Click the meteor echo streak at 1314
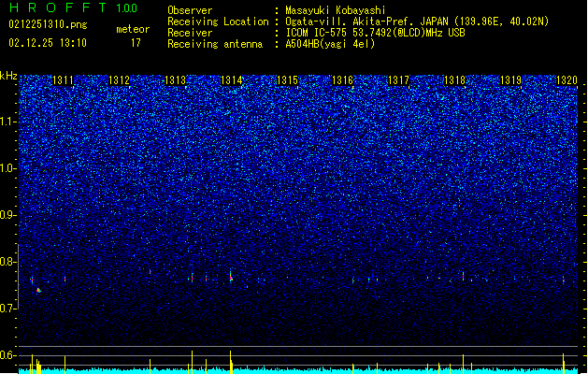The height and width of the screenshot is (374, 588). click(231, 277)
